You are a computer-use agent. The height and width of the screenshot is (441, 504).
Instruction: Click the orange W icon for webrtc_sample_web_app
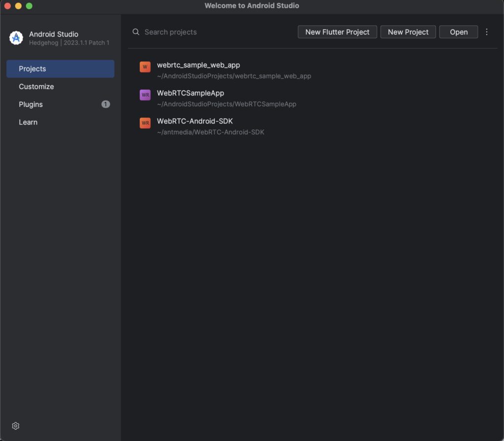tap(145, 67)
